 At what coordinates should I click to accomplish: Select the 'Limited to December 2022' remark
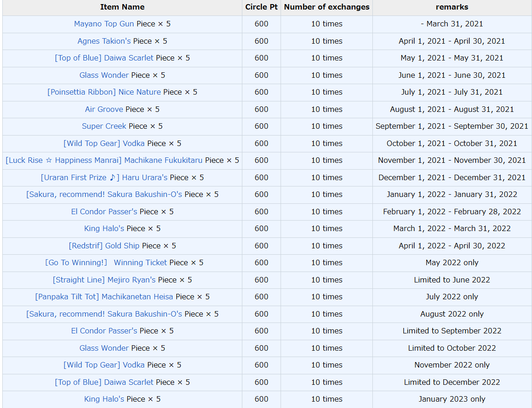click(452, 382)
